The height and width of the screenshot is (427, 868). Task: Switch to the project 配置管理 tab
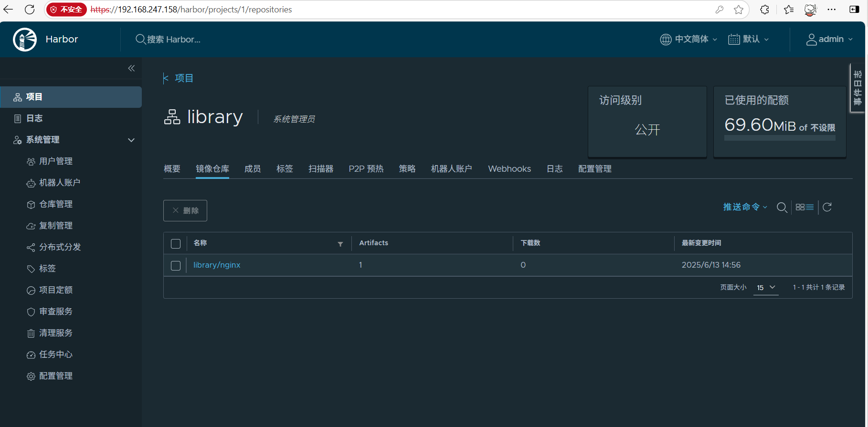tap(595, 169)
